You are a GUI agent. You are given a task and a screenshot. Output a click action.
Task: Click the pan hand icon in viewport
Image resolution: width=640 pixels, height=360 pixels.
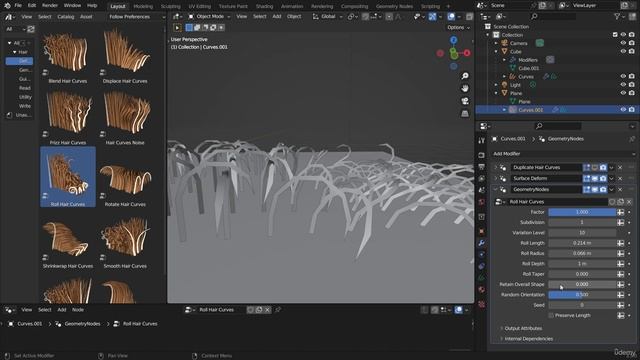click(465, 89)
